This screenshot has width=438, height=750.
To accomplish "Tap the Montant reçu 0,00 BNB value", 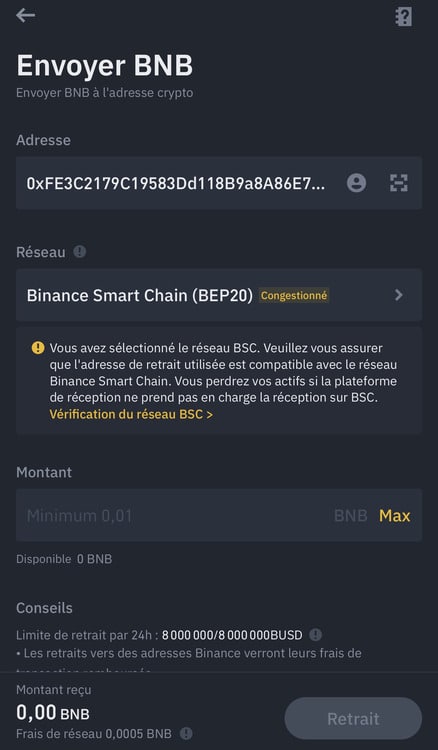I will click(x=53, y=713).
